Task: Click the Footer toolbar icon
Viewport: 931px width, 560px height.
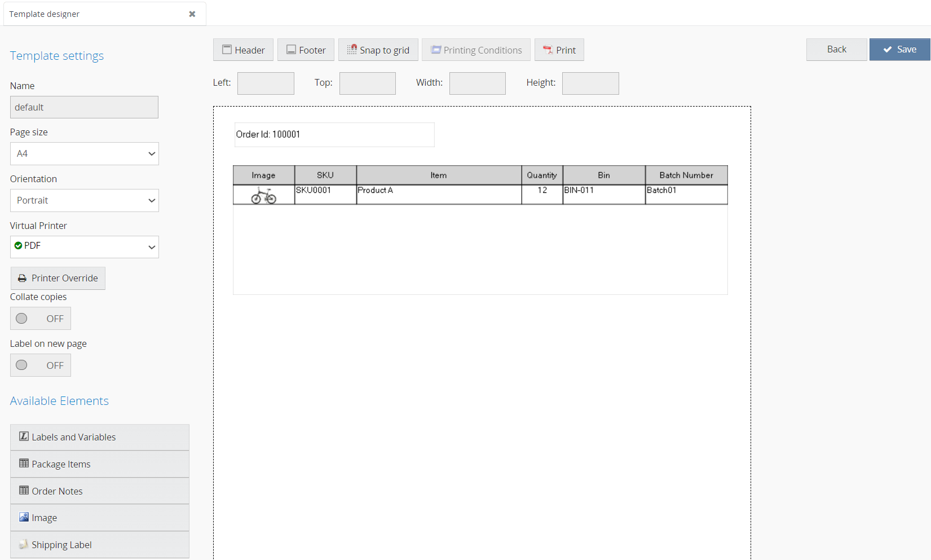Action: pyautogui.click(x=291, y=50)
